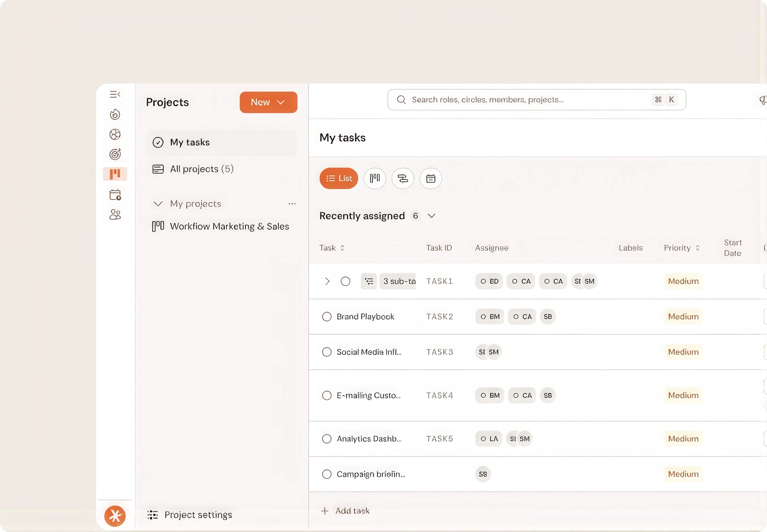Switch to timeline view icon
767x532 pixels.
[x=403, y=178]
